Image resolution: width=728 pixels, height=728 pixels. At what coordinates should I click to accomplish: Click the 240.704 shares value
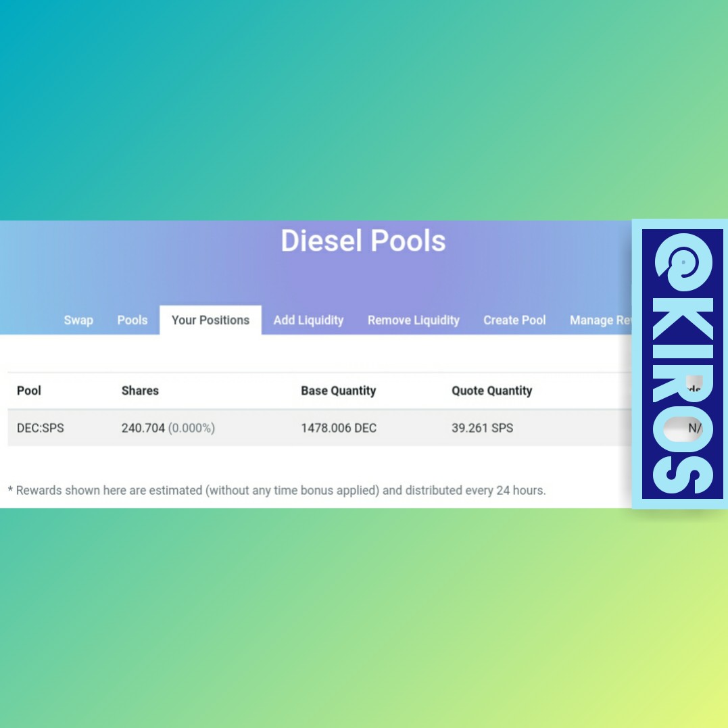pyautogui.click(x=143, y=428)
